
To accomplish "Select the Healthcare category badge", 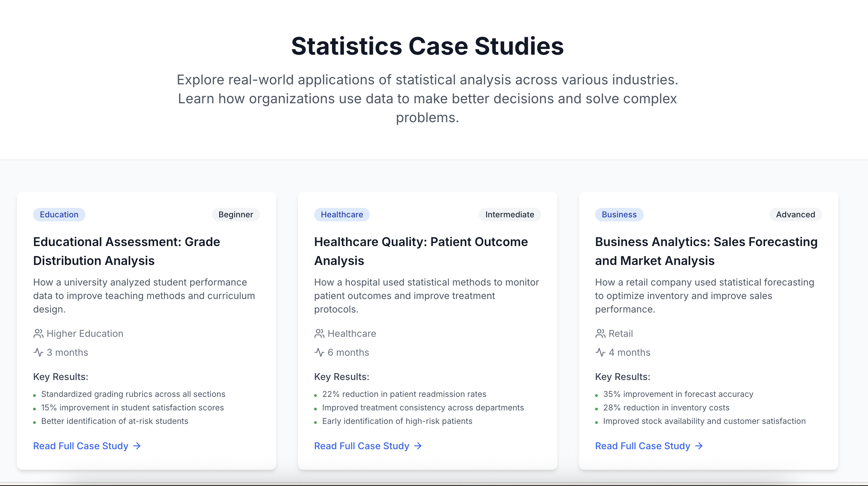I will pyautogui.click(x=342, y=215).
